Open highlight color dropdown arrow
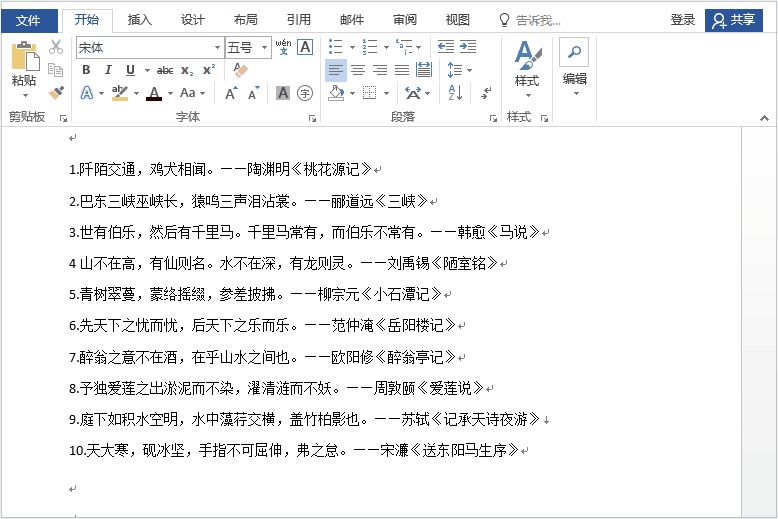The image size is (778, 519). point(136,93)
